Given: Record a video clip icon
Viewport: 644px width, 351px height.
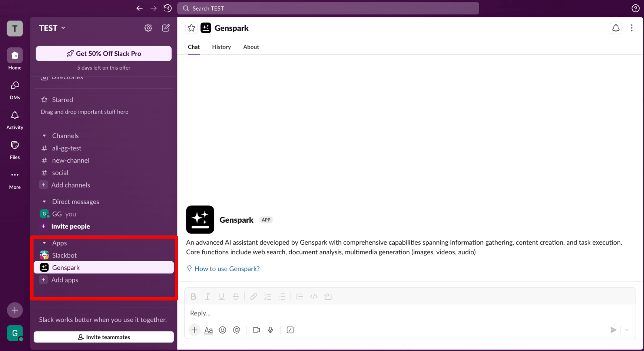Looking at the screenshot, I should click(256, 330).
